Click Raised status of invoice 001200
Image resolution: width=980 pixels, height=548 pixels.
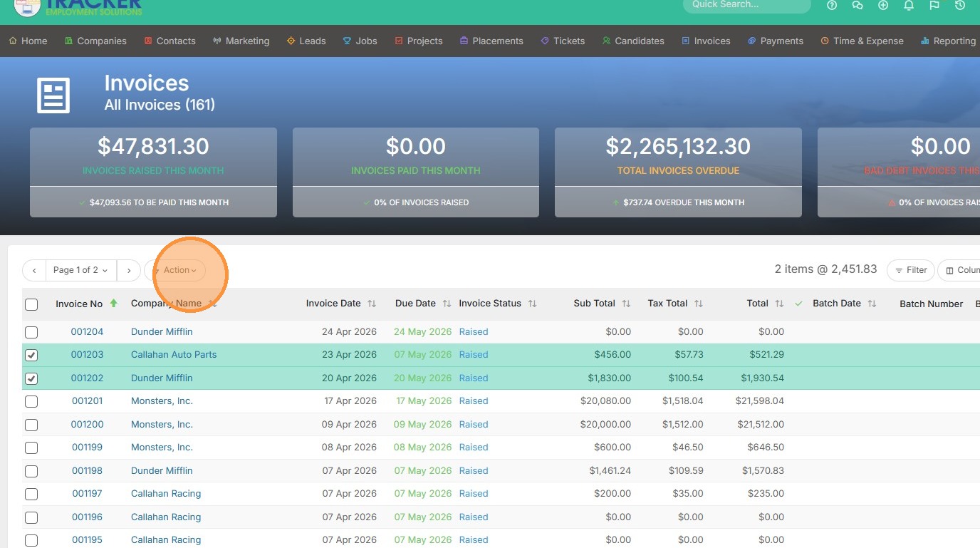point(474,424)
